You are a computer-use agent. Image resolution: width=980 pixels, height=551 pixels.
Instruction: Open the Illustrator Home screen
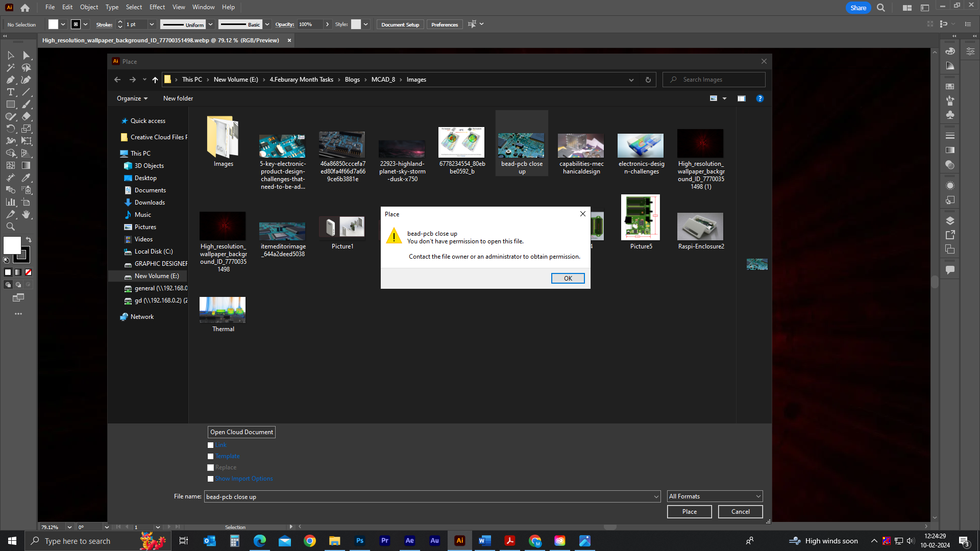pyautogui.click(x=24, y=7)
